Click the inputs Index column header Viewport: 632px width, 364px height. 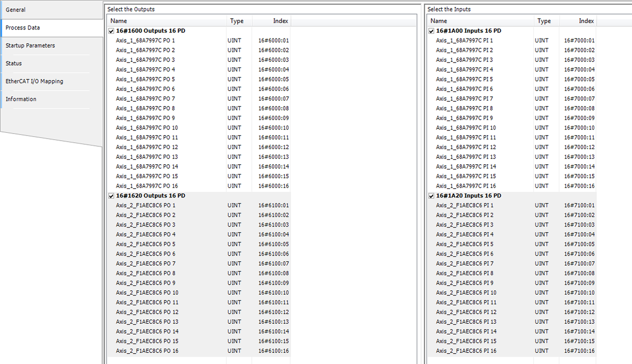[x=578, y=21]
